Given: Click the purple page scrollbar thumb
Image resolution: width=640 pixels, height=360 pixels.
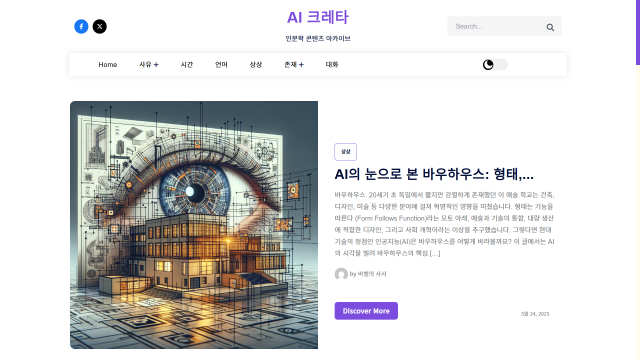Looking at the screenshot, I should (x=638, y=32).
